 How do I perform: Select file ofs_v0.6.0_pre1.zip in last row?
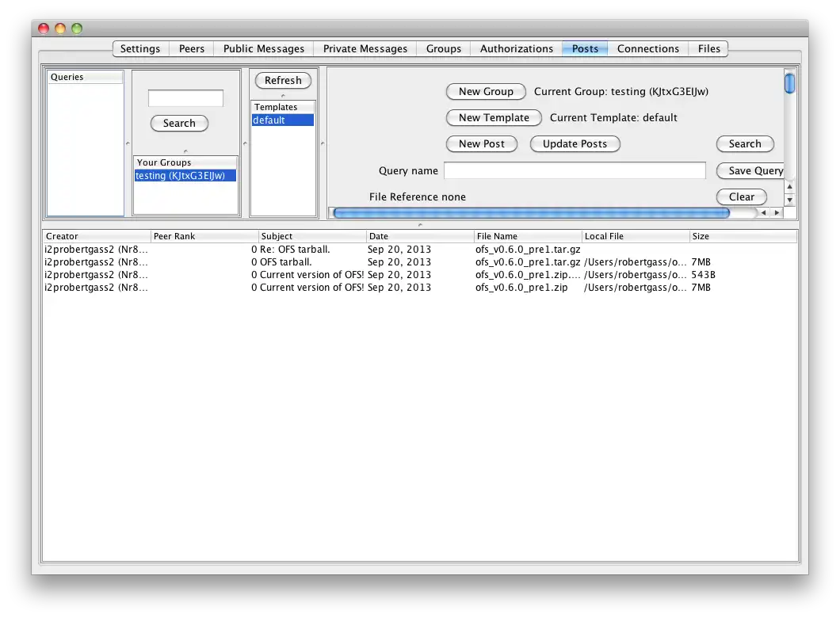(x=521, y=288)
